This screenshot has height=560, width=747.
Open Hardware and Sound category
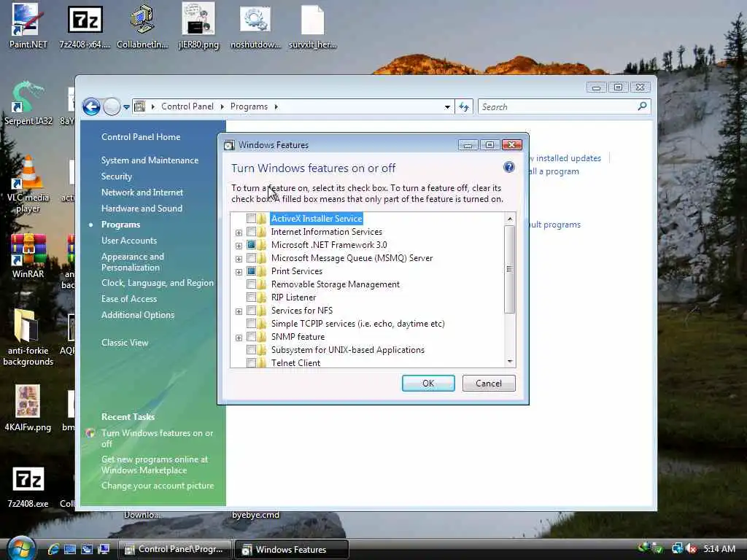[x=142, y=209]
